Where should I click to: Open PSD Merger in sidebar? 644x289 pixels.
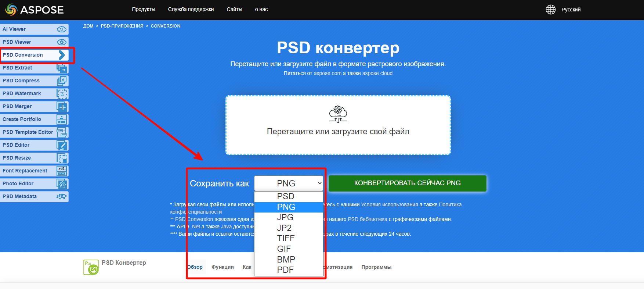(x=34, y=107)
